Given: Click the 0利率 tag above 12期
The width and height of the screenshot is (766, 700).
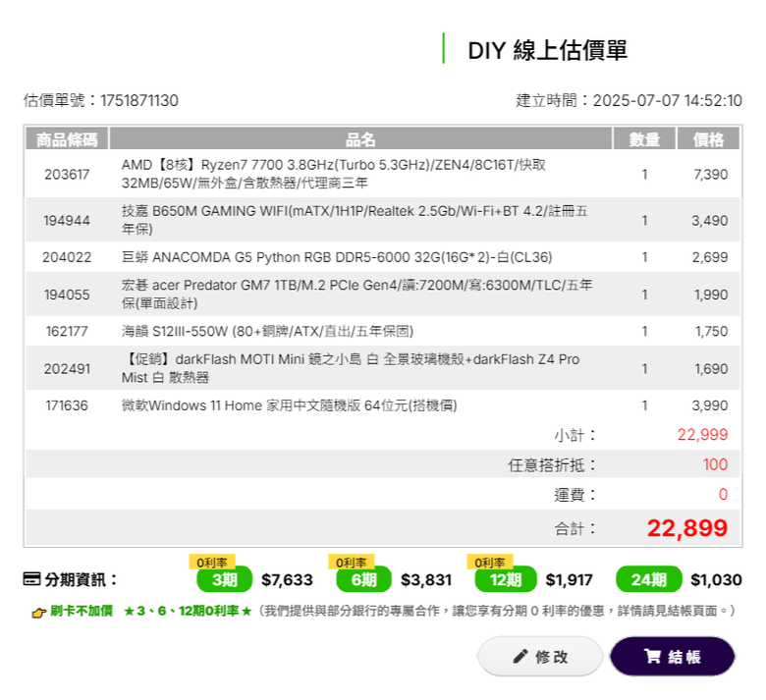Looking at the screenshot, I should 490,563.
